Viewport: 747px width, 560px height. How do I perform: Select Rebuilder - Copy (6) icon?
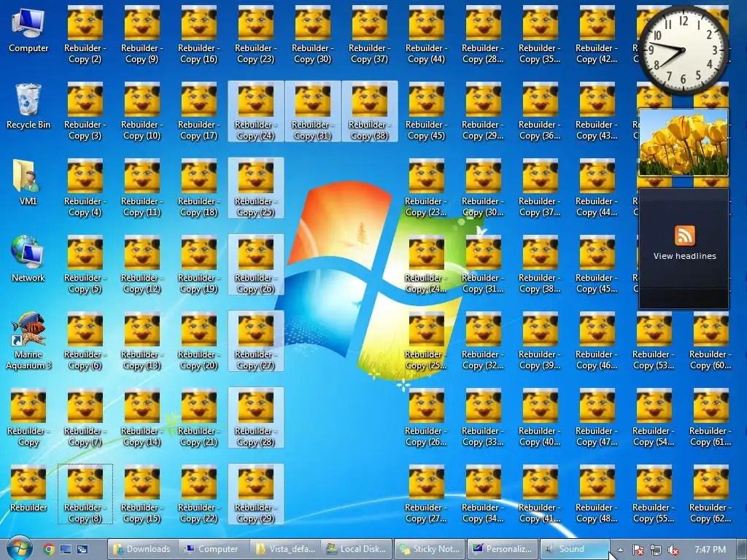point(85,341)
